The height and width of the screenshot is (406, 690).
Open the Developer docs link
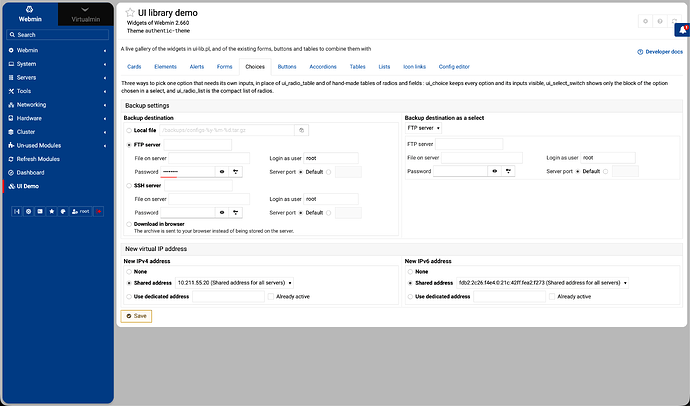660,52
